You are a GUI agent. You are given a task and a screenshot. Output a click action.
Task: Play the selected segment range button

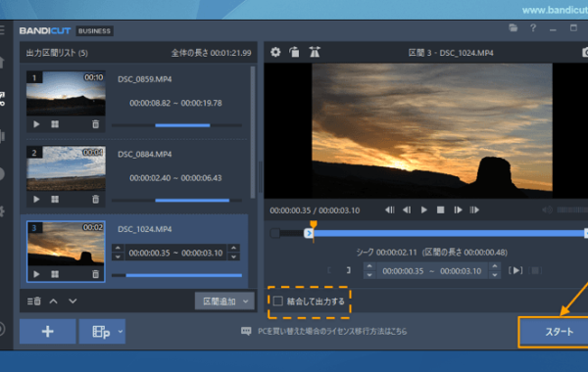tap(515, 270)
